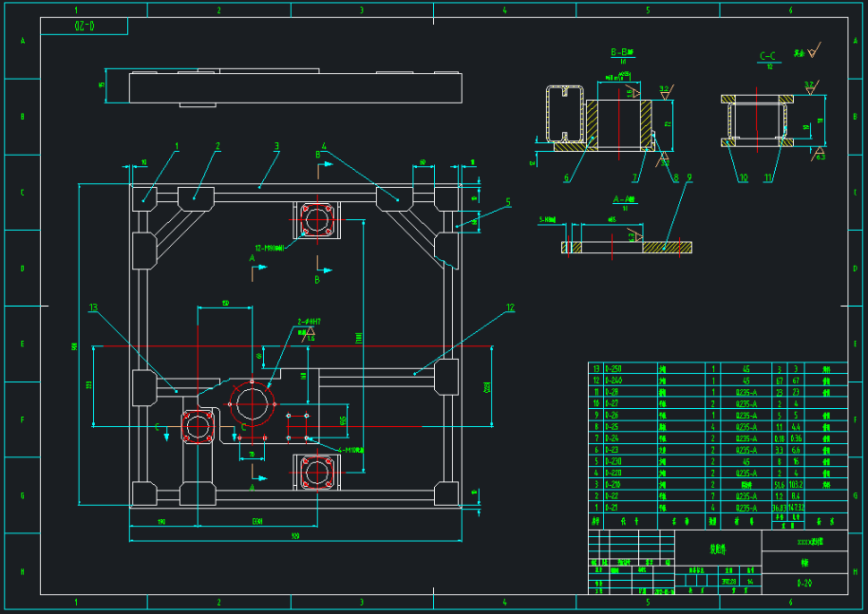This screenshot has height=614, width=868.
Task: Click part code 0-23 in the parts list
Action: click(612, 450)
